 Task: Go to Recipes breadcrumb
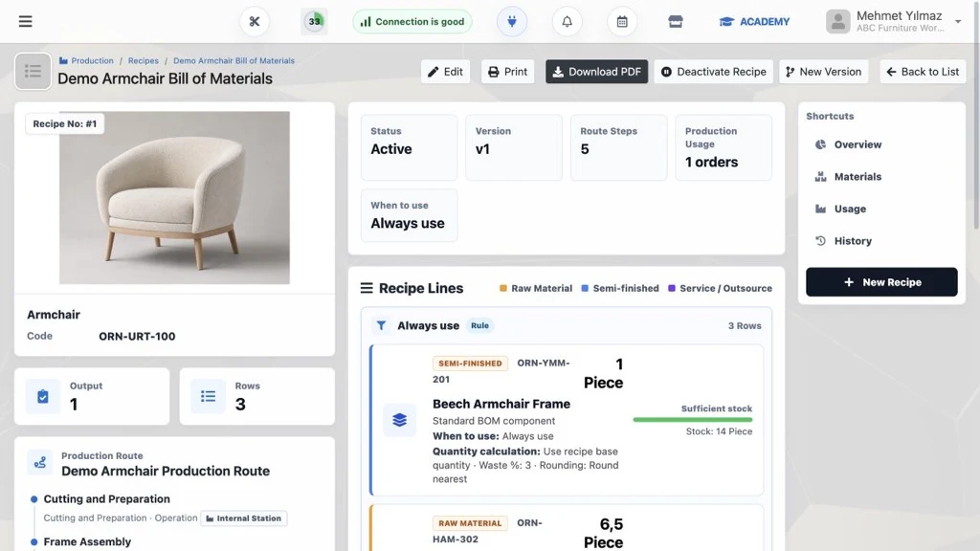[x=144, y=60]
